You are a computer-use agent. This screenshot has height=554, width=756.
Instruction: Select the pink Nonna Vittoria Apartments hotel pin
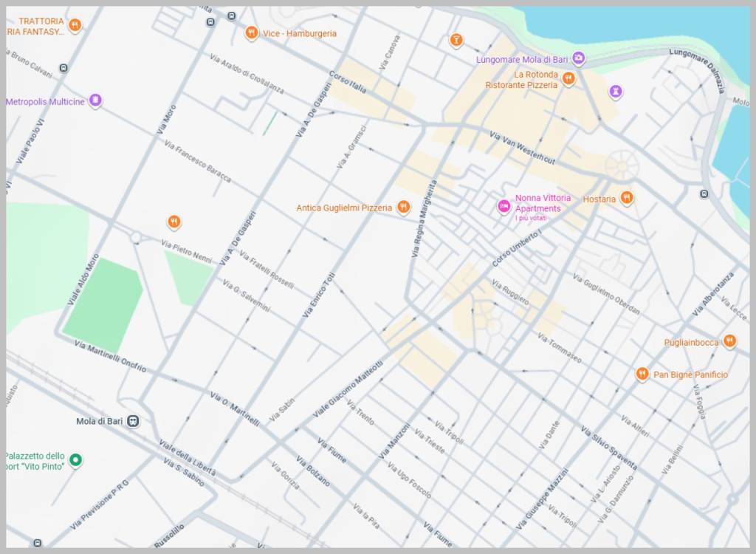(x=504, y=206)
